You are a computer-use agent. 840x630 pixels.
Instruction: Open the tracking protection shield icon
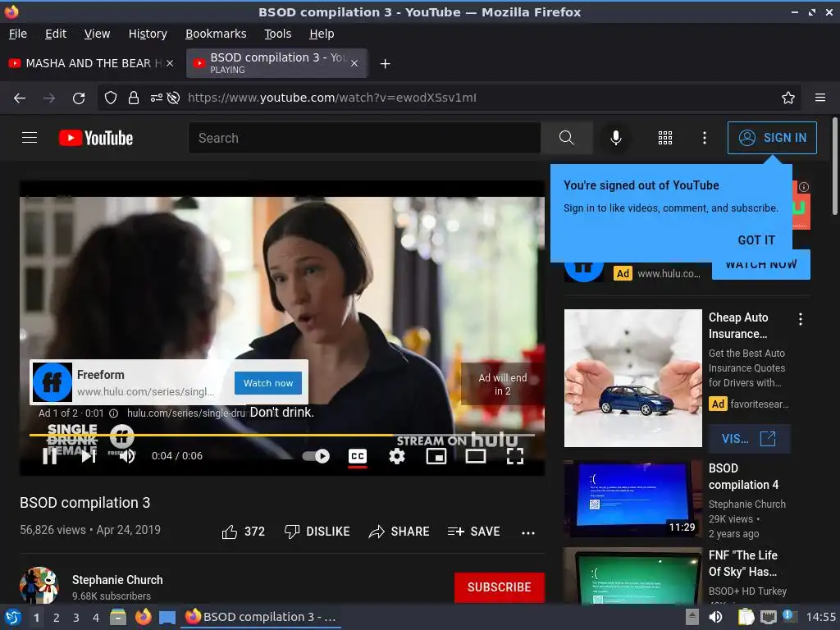click(x=111, y=98)
